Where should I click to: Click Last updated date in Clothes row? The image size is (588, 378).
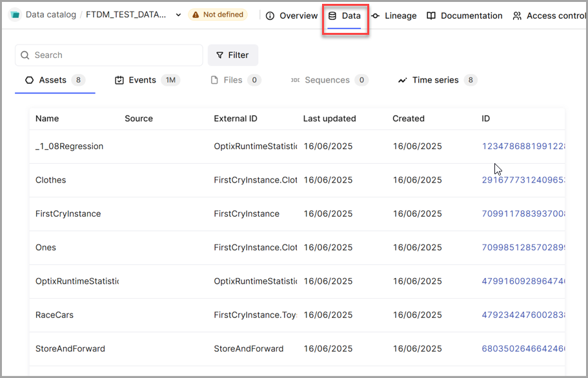coord(328,180)
